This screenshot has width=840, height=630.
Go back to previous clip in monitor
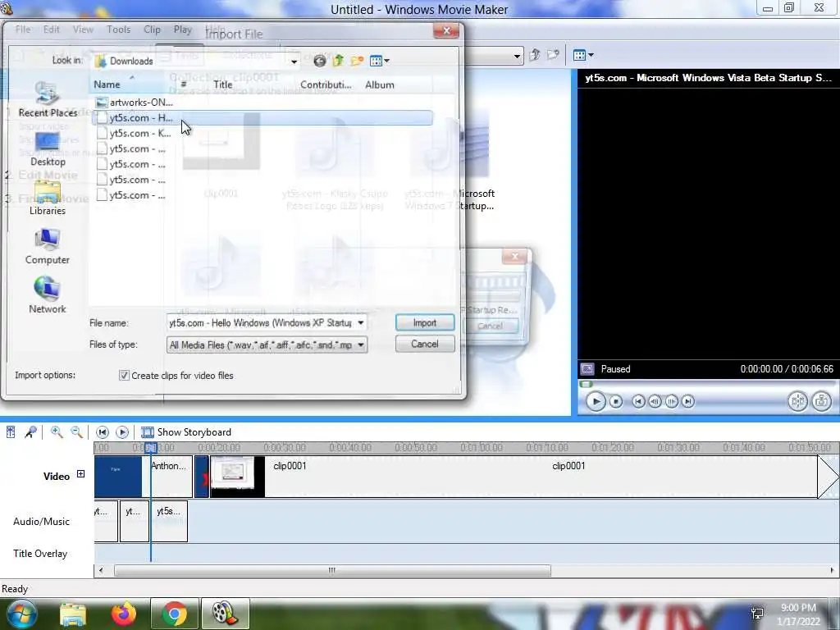point(638,401)
